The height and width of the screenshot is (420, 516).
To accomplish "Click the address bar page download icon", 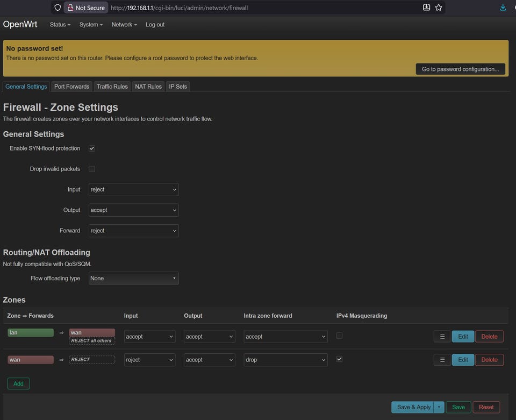I will [x=426, y=8].
